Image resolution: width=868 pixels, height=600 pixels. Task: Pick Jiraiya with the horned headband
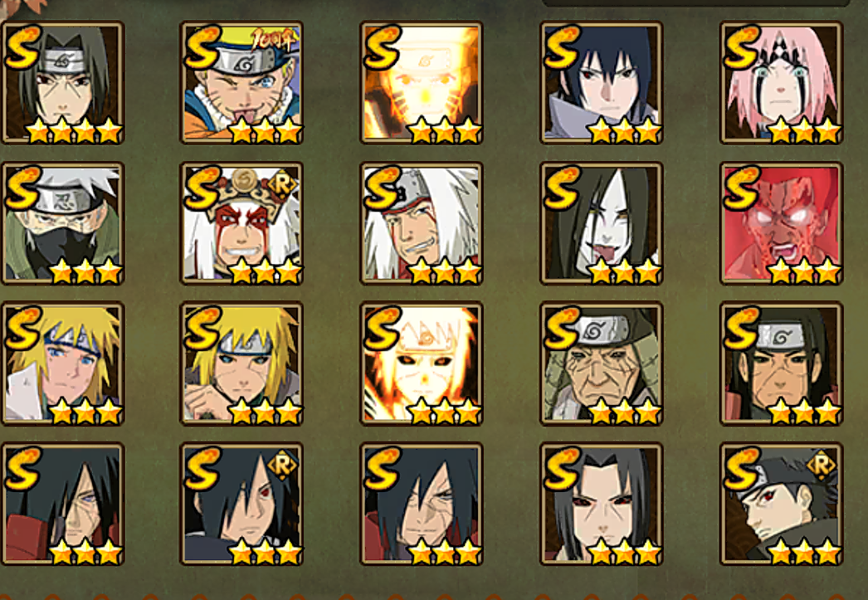(422, 223)
